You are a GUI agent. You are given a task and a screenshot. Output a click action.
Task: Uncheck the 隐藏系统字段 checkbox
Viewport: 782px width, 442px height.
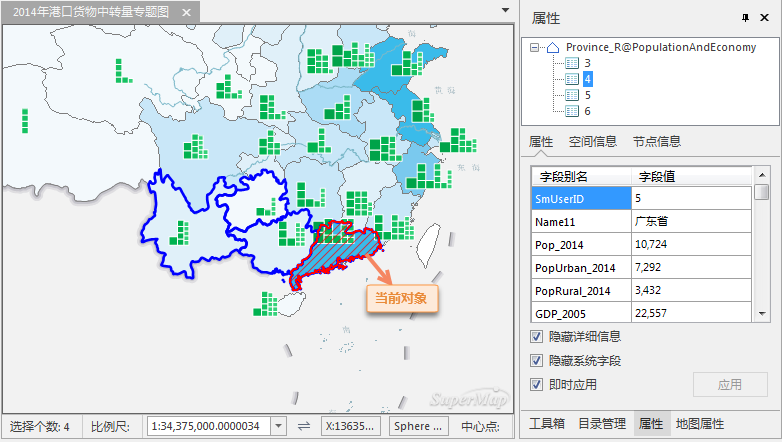(x=536, y=360)
